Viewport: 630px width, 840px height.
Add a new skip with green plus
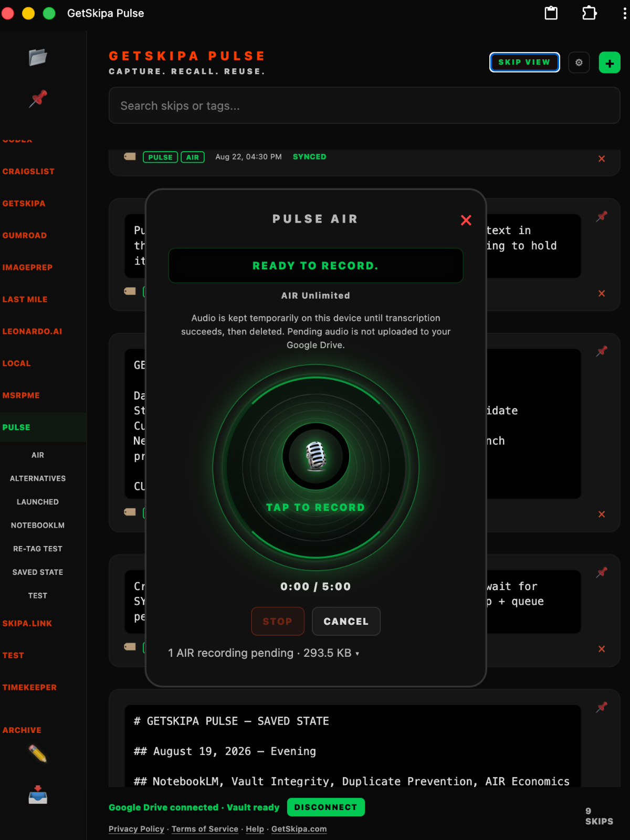610,63
